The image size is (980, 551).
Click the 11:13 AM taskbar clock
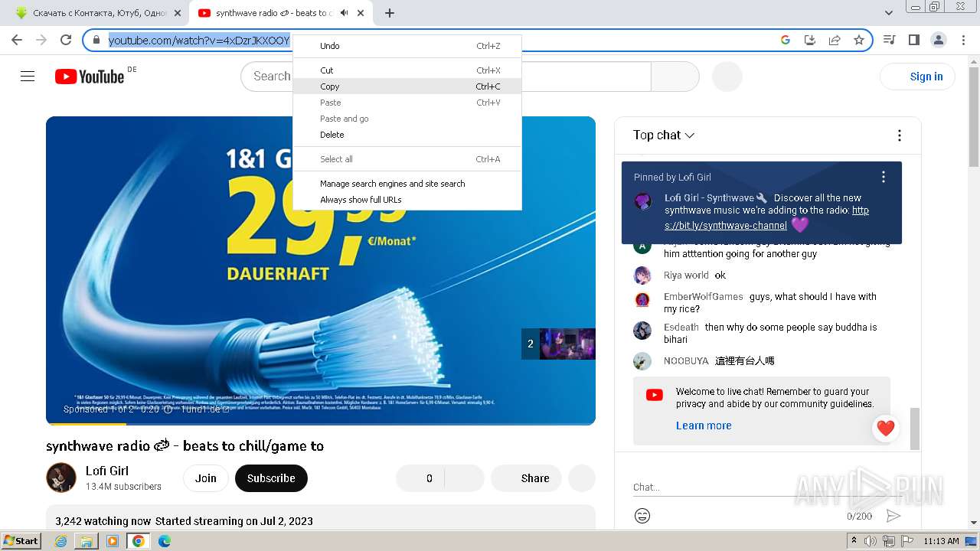pyautogui.click(x=941, y=541)
